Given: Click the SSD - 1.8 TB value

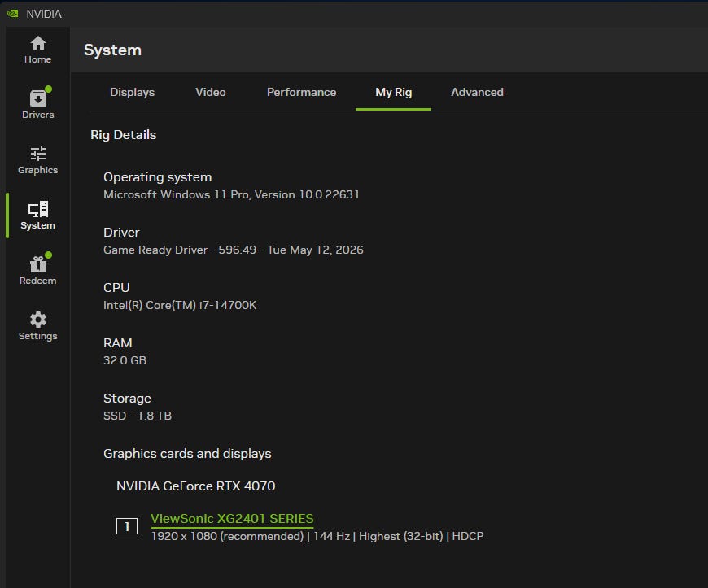Looking at the screenshot, I should 138,416.
